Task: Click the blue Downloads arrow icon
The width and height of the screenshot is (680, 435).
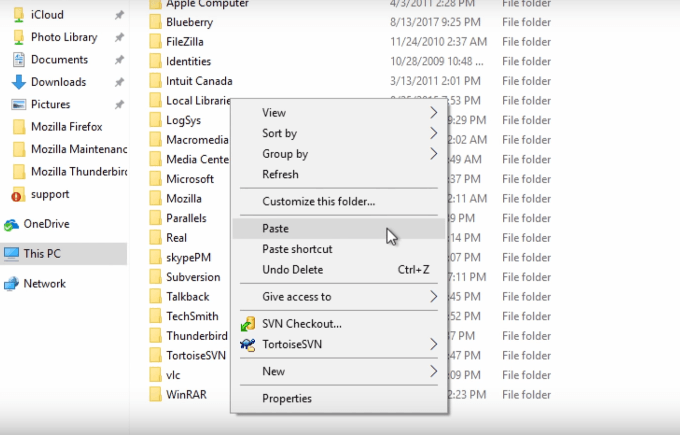Action: click(19, 82)
